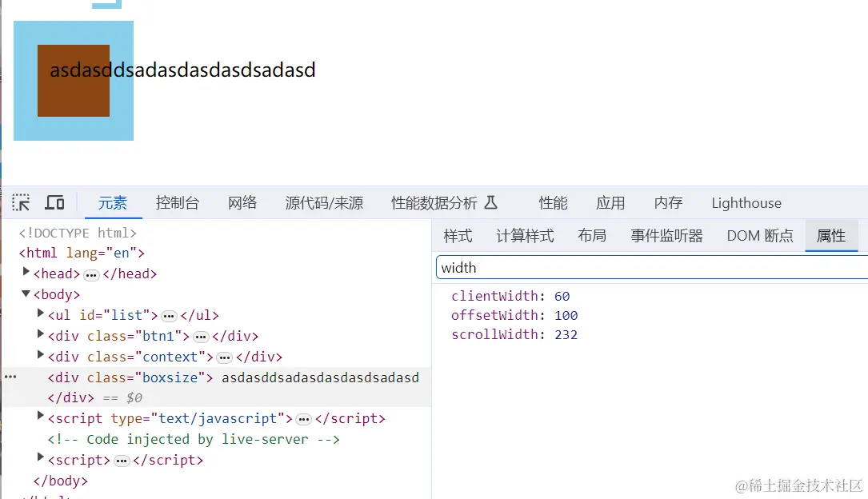Select the closing </body> tag line
This screenshot has height=499, width=868.
tap(60, 481)
